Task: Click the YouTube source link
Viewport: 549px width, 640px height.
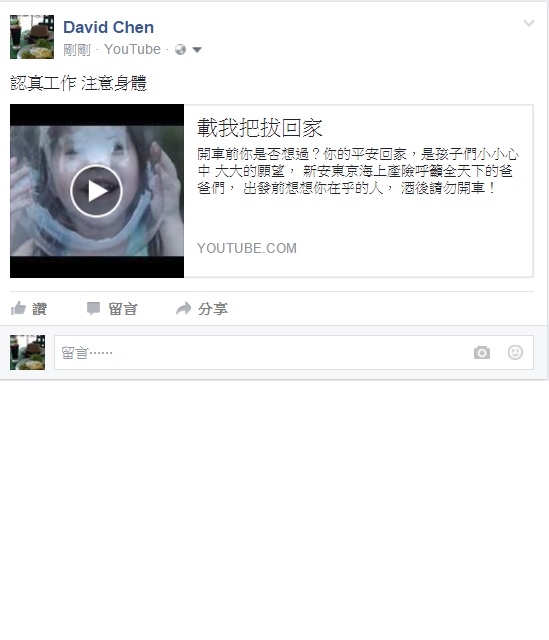Action: (x=132, y=49)
